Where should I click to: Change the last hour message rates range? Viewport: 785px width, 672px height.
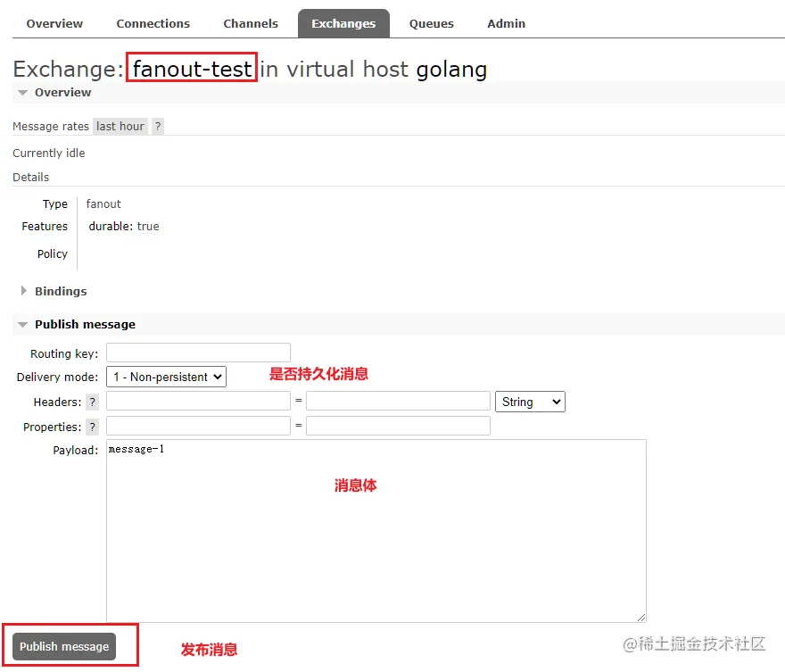tap(120, 126)
